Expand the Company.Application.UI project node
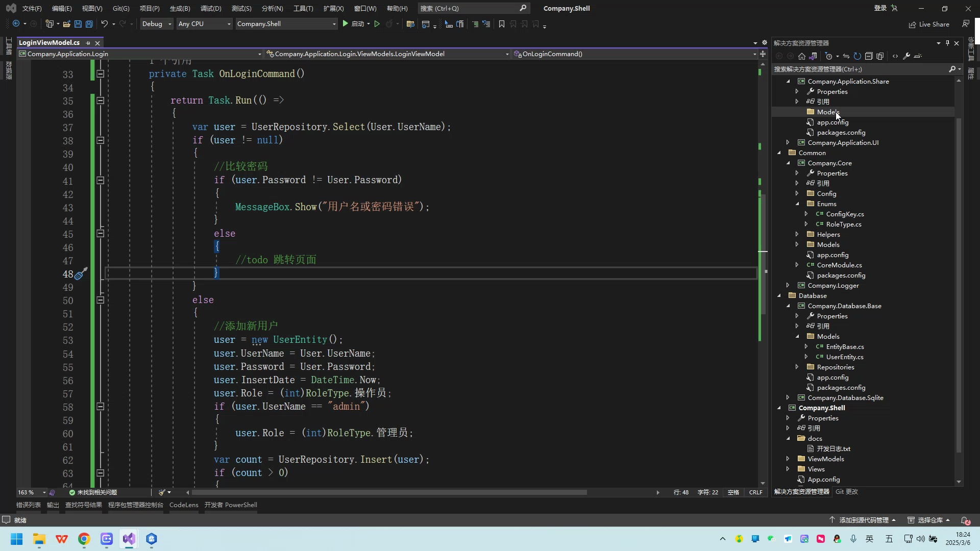Viewport: 980px width, 551px height. coord(789,142)
